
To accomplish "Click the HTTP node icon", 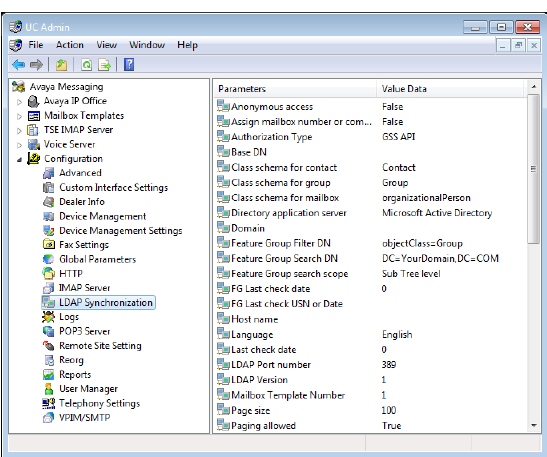I will pyautogui.click(x=48, y=273).
